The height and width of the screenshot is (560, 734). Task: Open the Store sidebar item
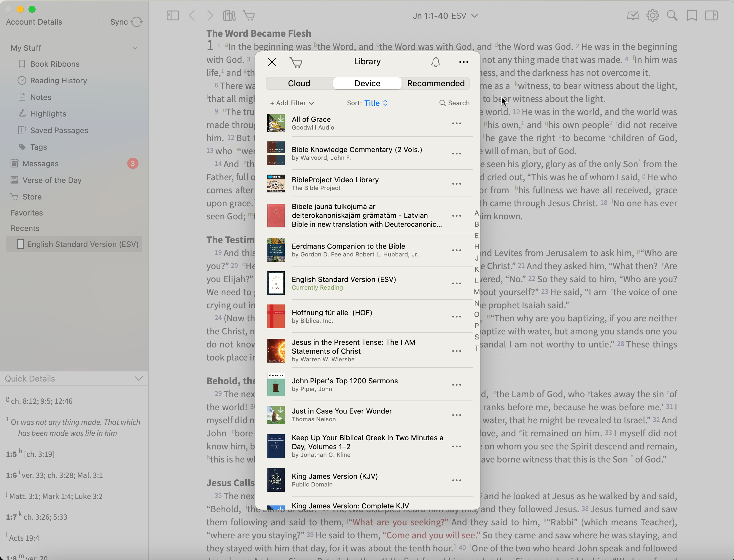(32, 197)
